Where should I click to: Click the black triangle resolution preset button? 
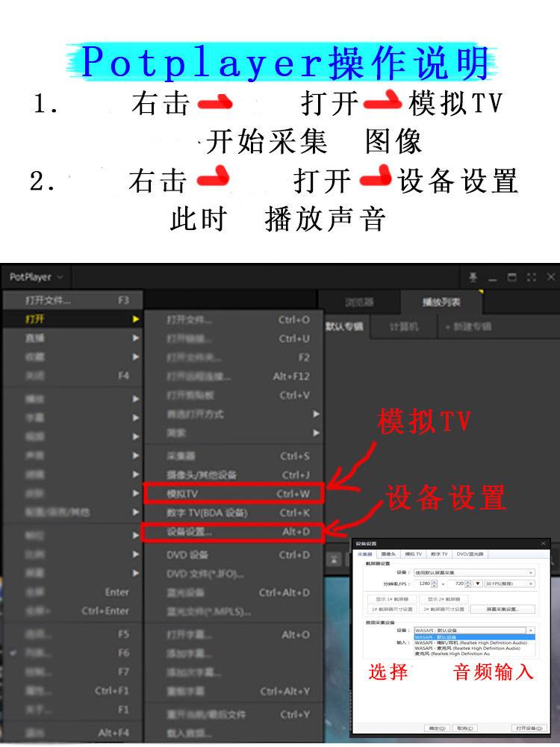pos(478,583)
